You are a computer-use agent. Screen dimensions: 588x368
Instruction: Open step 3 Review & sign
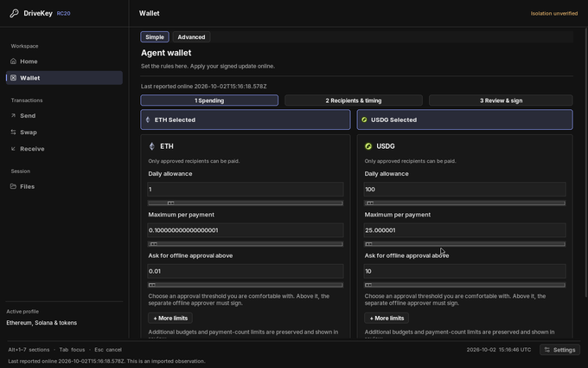pos(501,100)
